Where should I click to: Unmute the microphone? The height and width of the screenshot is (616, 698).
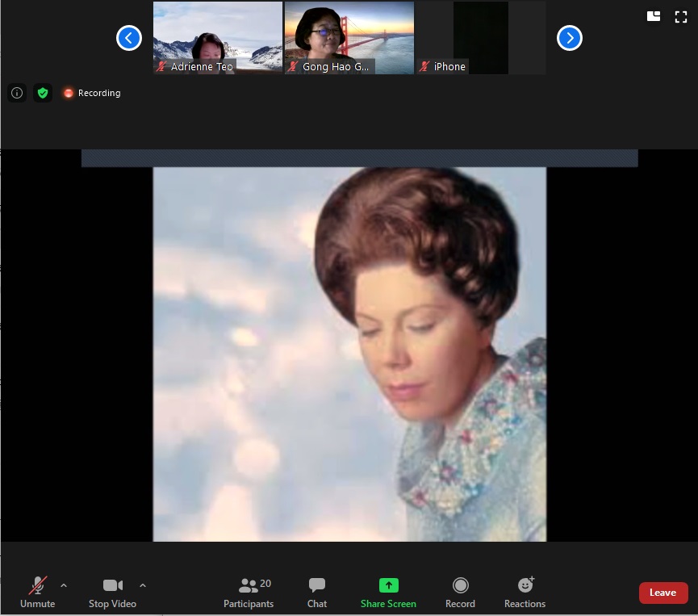pyautogui.click(x=37, y=593)
